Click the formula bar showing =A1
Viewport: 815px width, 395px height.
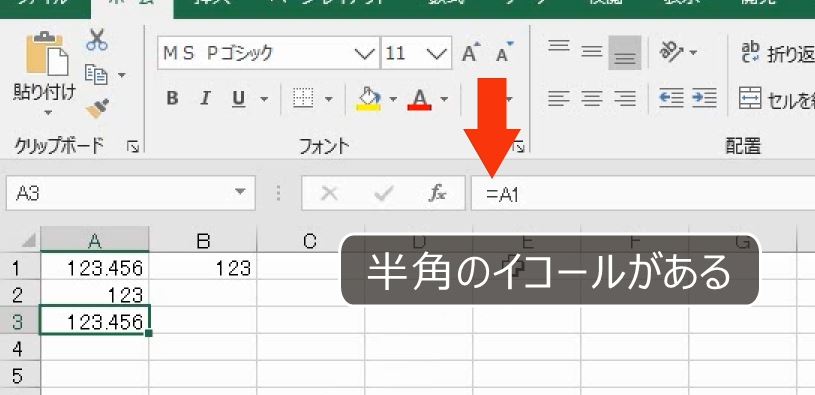click(643, 194)
